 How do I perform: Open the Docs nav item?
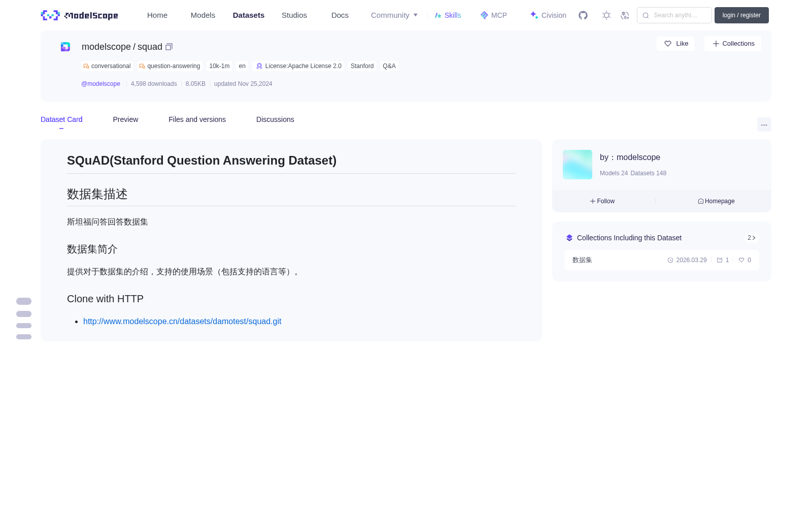tap(340, 15)
